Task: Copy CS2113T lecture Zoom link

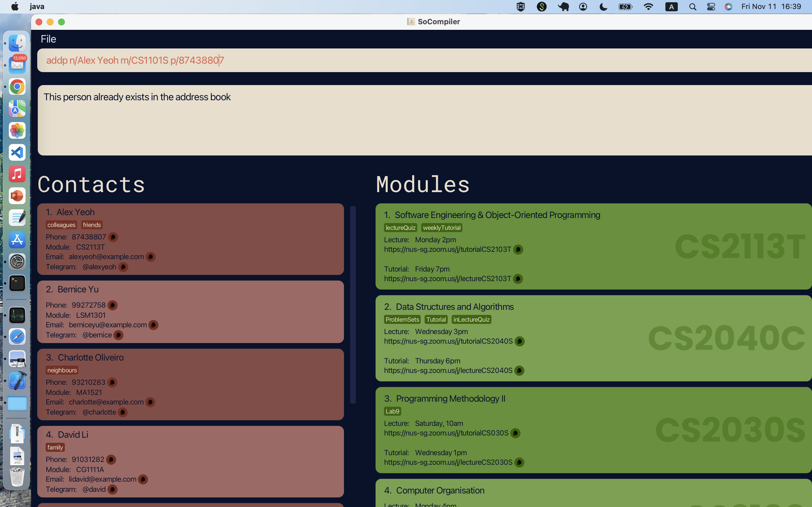Action: coord(518,250)
